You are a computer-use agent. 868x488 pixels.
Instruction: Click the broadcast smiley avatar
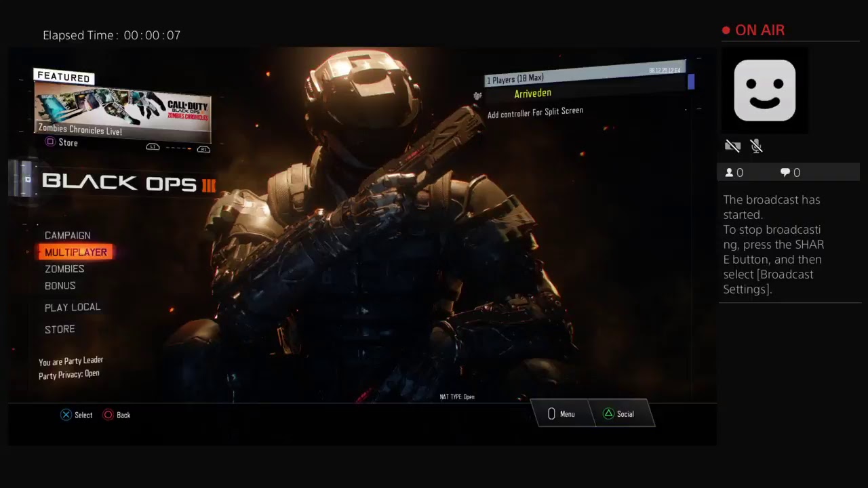click(764, 90)
